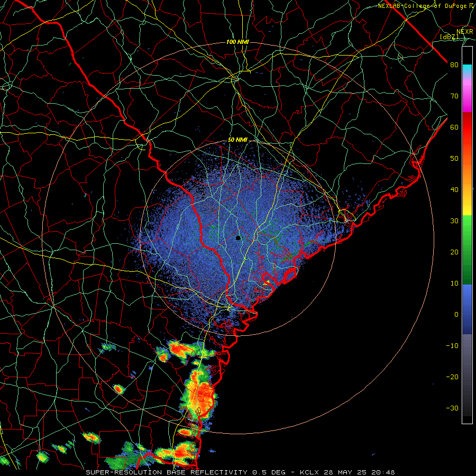Click the '50 NMI' range ring label
The height and width of the screenshot is (476, 476).
[237, 140]
